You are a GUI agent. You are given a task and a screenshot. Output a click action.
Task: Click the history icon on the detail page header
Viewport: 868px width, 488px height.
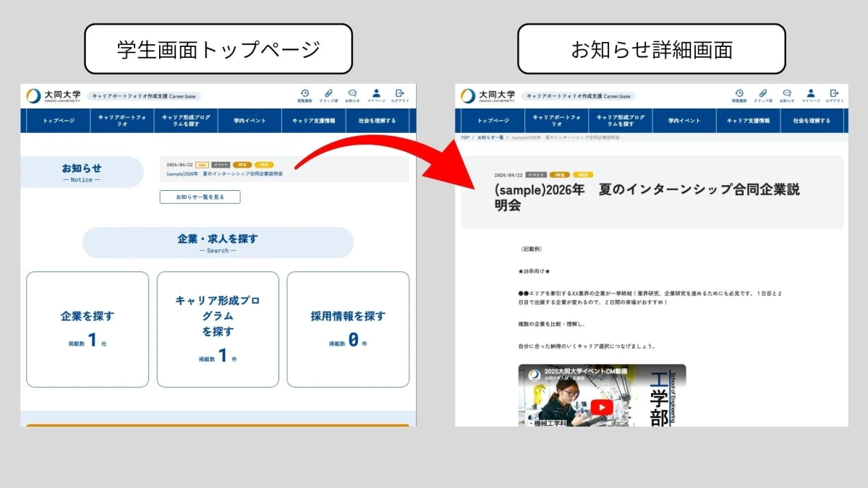[739, 93]
